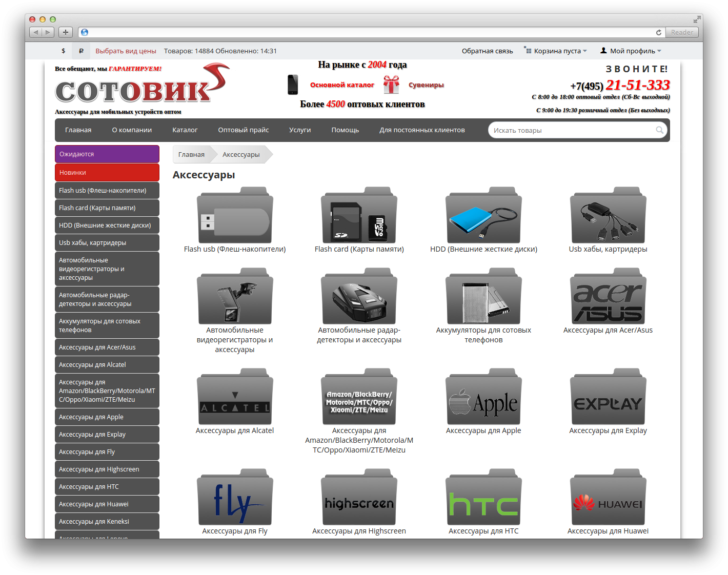This screenshot has width=728, height=575.
Task: Open Аксессуары для Acer/Asus sidebar item
Action: click(x=107, y=347)
